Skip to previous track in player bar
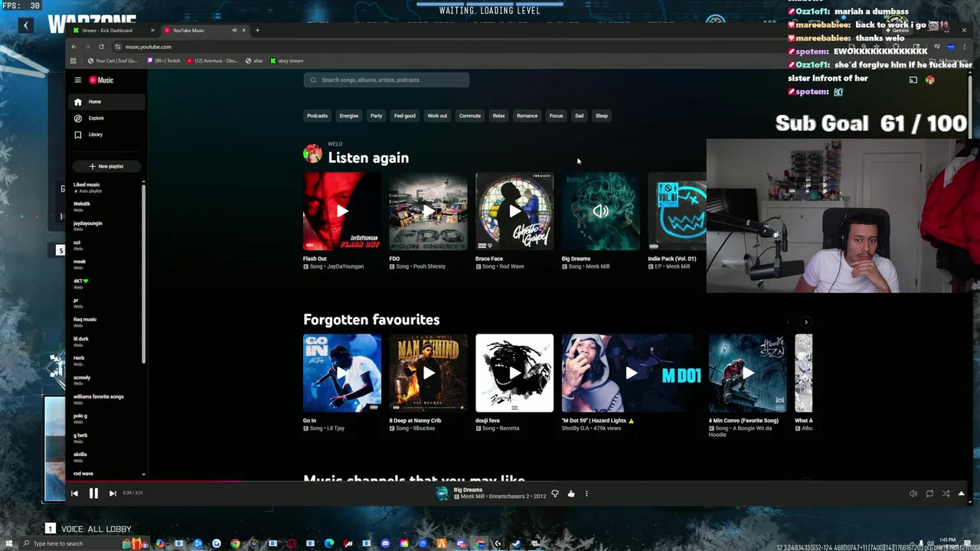The width and height of the screenshot is (980, 551). click(x=74, y=494)
